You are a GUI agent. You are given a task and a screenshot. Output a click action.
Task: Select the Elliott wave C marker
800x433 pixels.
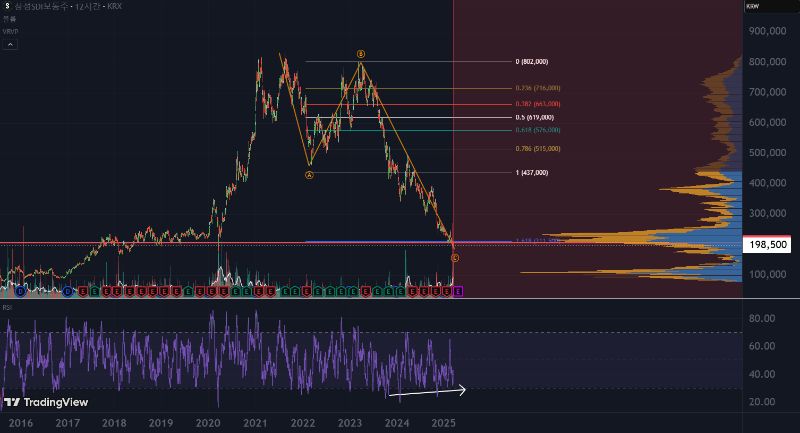455,258
